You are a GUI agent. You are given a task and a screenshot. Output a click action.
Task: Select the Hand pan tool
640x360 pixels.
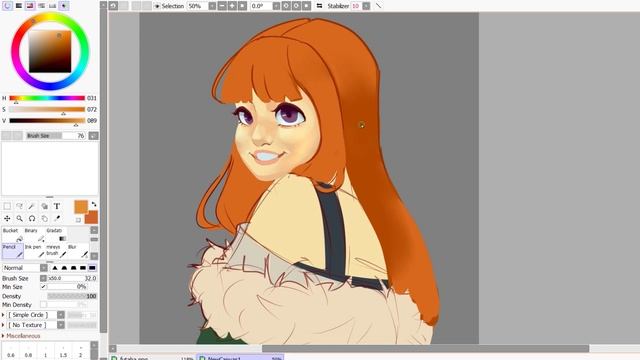point(44,218)
